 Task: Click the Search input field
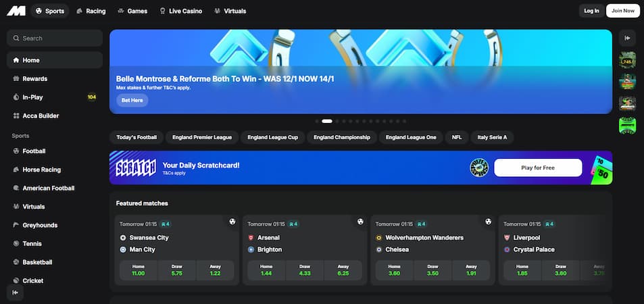tap(55, 39)
